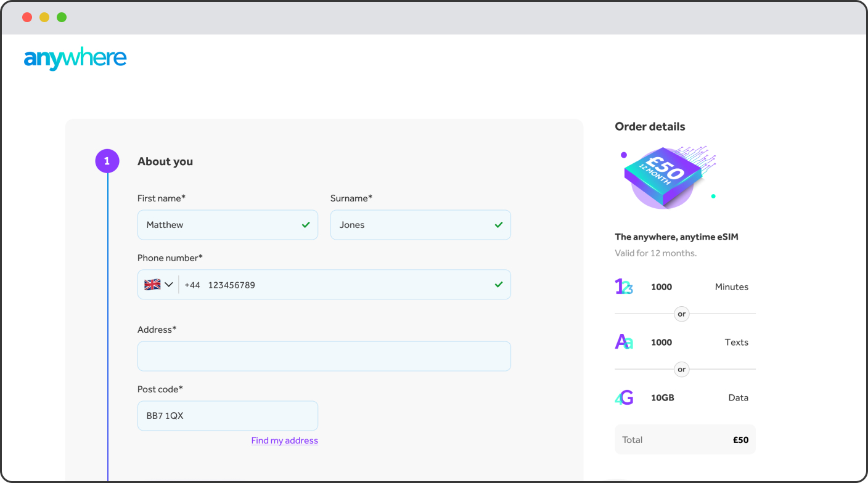This screenshot has width=868, height=483.
Task: Click the empty Address input field
Action: 324,356
